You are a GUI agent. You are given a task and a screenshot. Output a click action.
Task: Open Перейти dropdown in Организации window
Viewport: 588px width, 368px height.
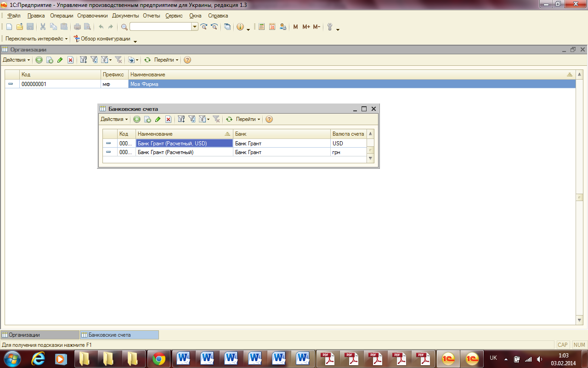click(x=166, y=60)
